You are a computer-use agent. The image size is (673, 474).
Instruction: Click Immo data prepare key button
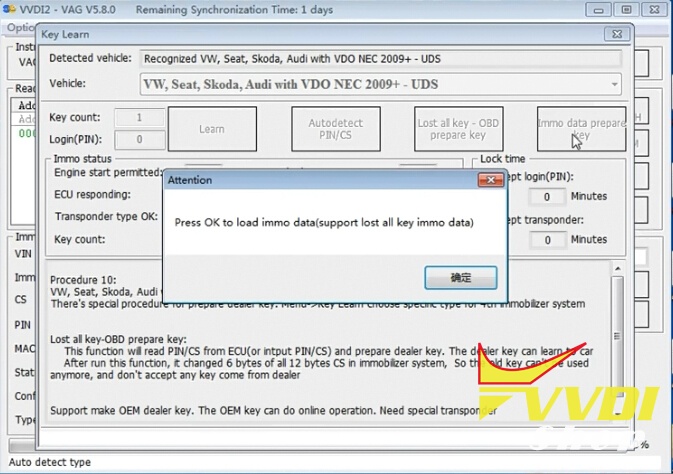click(x=581, y=129)
